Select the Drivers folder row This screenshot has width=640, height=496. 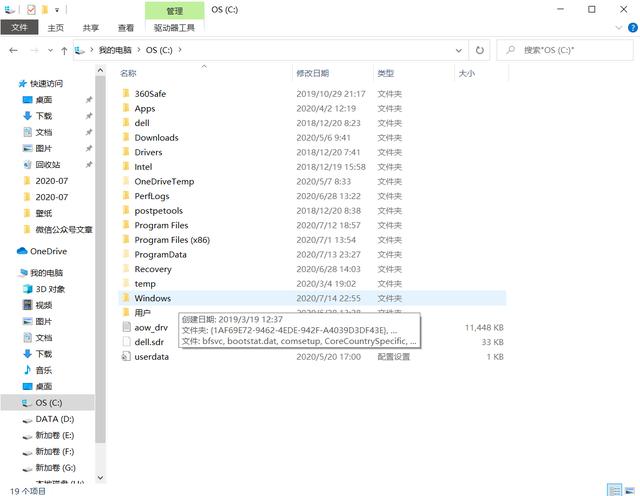click(x=312, y=152)
